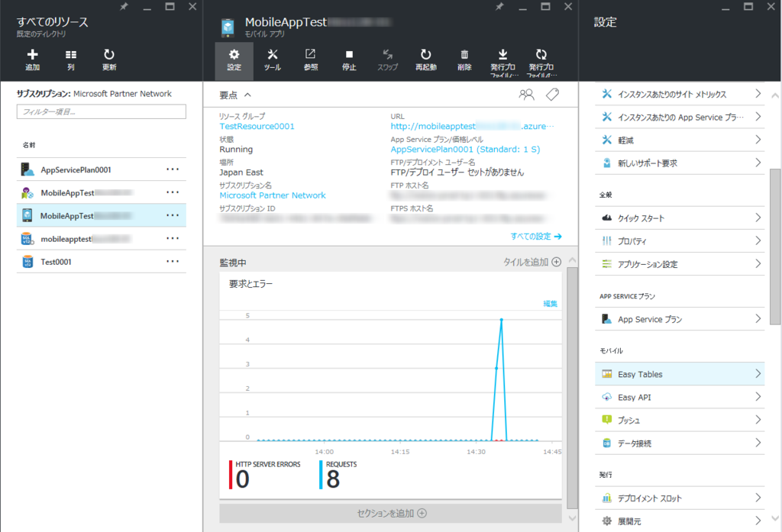
Task: Open the dots menu for the mobileapptest SQL row
Action: coord(173,239)
